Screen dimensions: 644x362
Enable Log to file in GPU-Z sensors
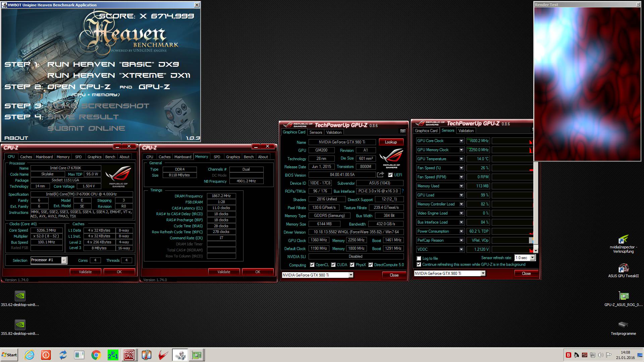point(419,258)
